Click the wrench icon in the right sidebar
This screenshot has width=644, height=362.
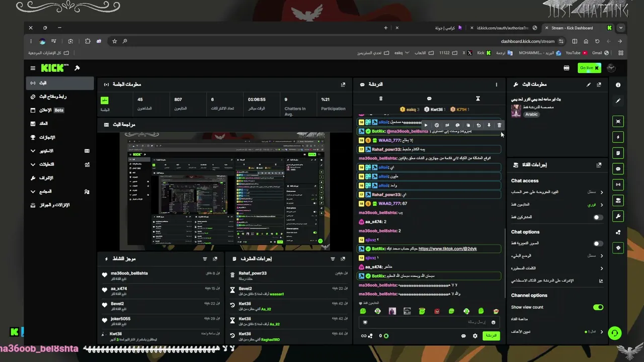point(618,216)
